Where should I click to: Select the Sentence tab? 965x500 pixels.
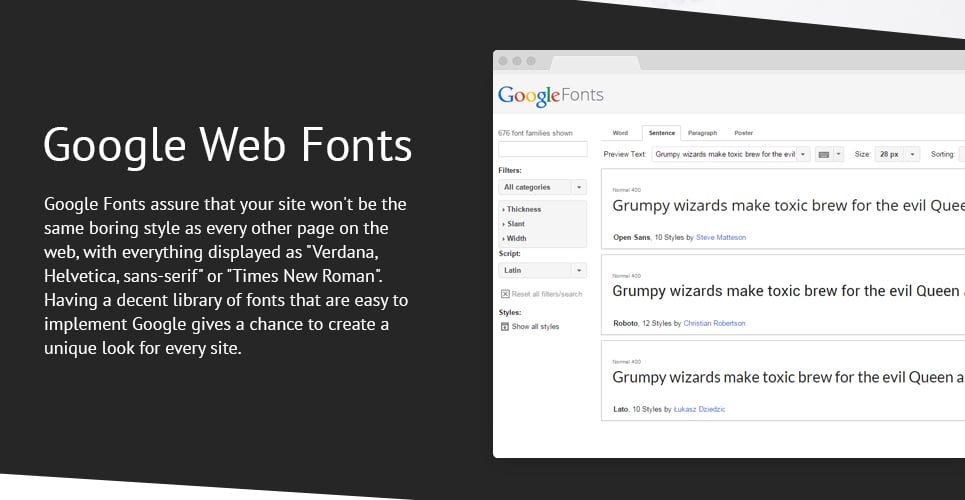(662, 133)
